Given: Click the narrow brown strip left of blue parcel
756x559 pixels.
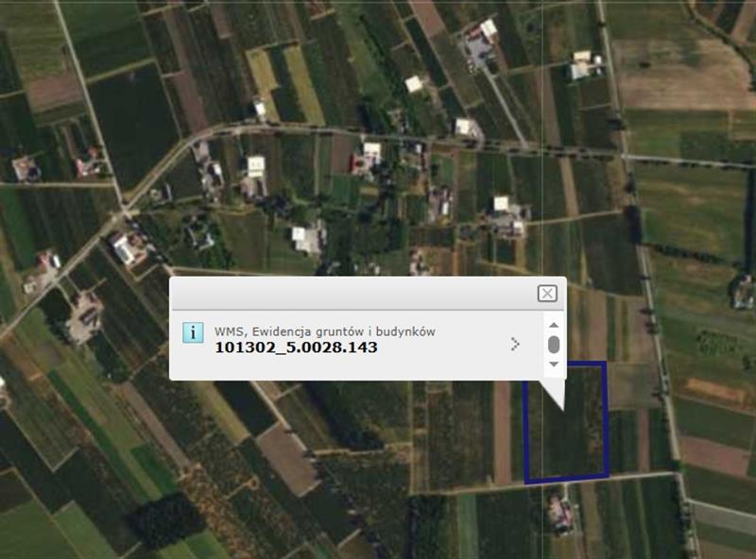Looking at the screenshot, I should coord(502,430).
